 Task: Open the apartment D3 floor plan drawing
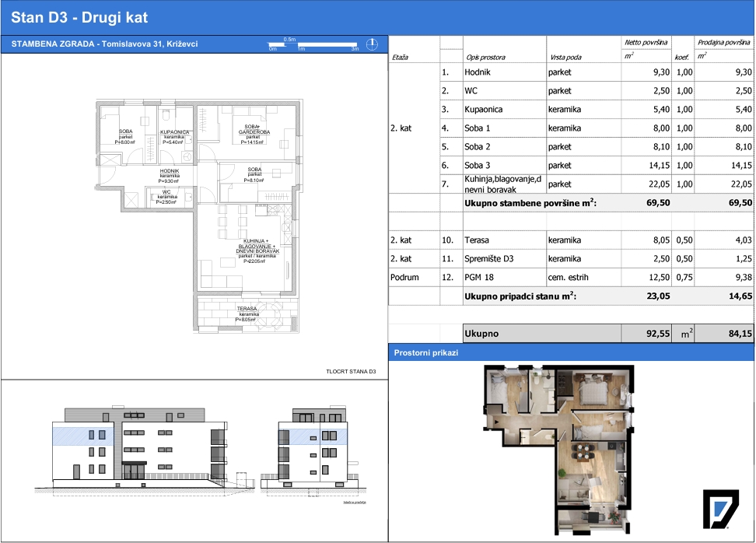click(200, 216)
